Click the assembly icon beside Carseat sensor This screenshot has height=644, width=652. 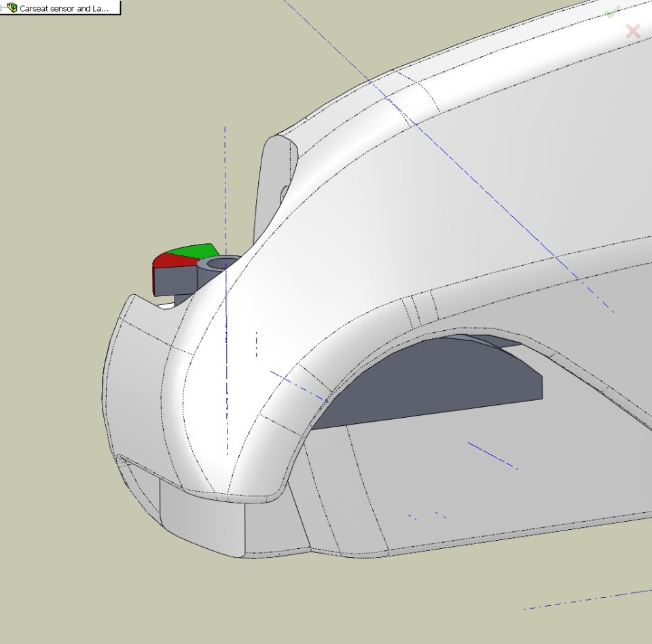point(12,7)
